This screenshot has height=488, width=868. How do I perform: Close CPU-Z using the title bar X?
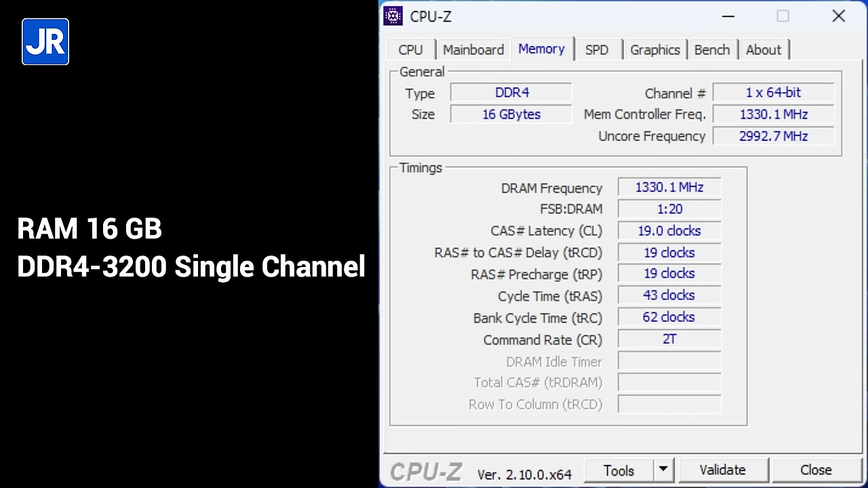838,16
